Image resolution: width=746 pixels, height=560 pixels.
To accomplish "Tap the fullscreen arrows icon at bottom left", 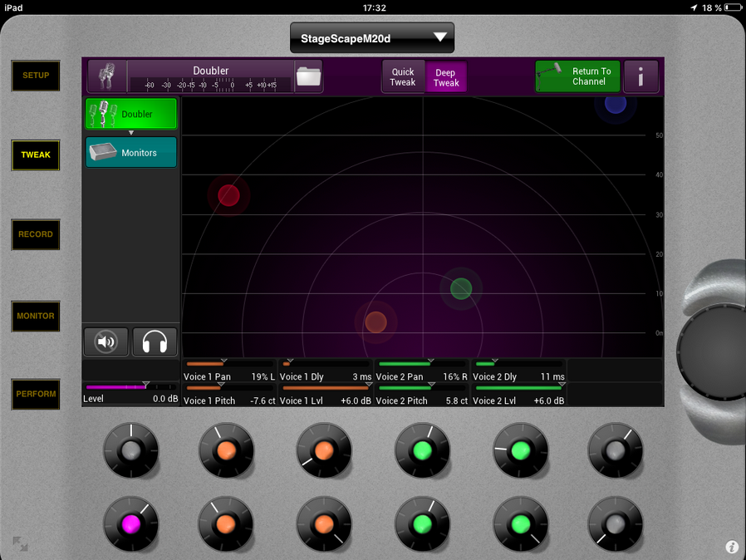I will click(x=20, y=544).
